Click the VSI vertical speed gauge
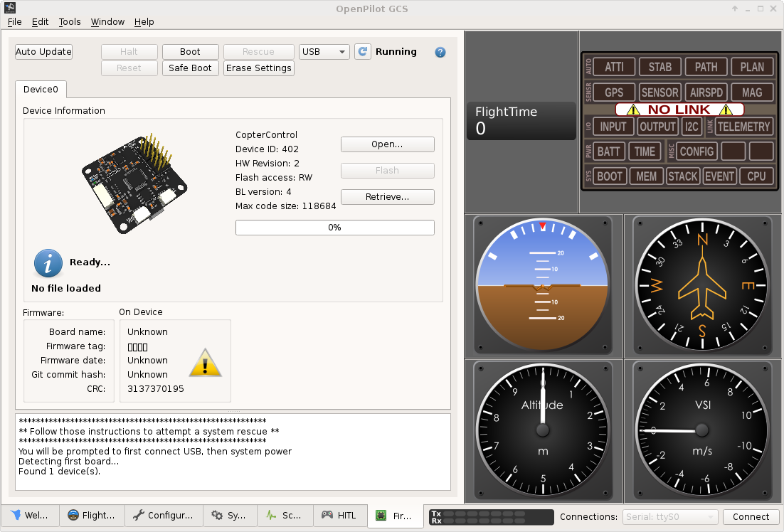 [702, 430]
